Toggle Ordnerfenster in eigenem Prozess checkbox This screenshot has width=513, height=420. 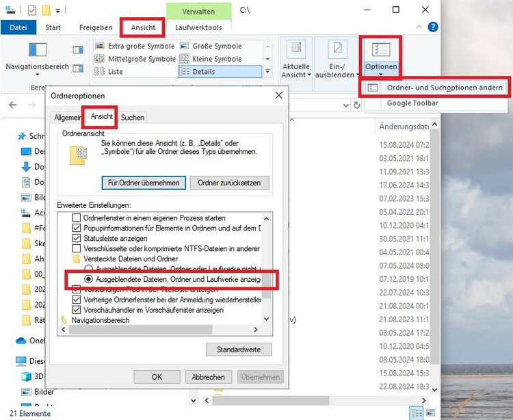pos(76,218)
